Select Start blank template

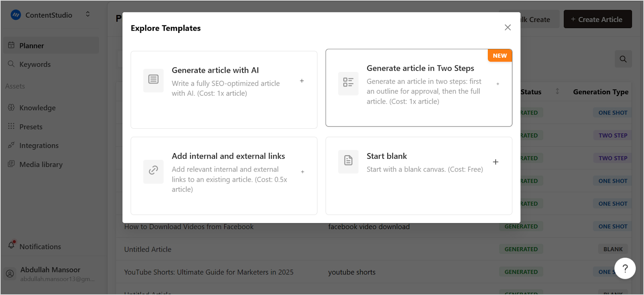click(419, 176)
